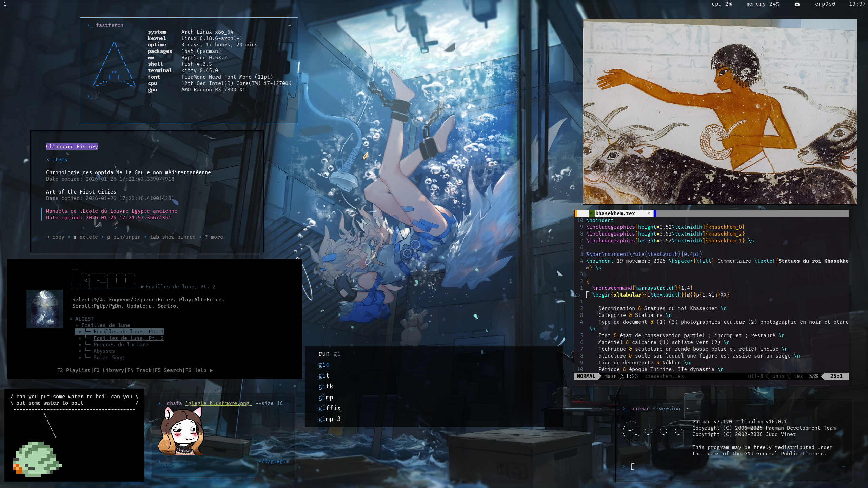The width and height of the screenshot is (868, 488).
Task: Click the play arrow next to now-playing title
Action: pyautogui.click(x=142, y=287)
